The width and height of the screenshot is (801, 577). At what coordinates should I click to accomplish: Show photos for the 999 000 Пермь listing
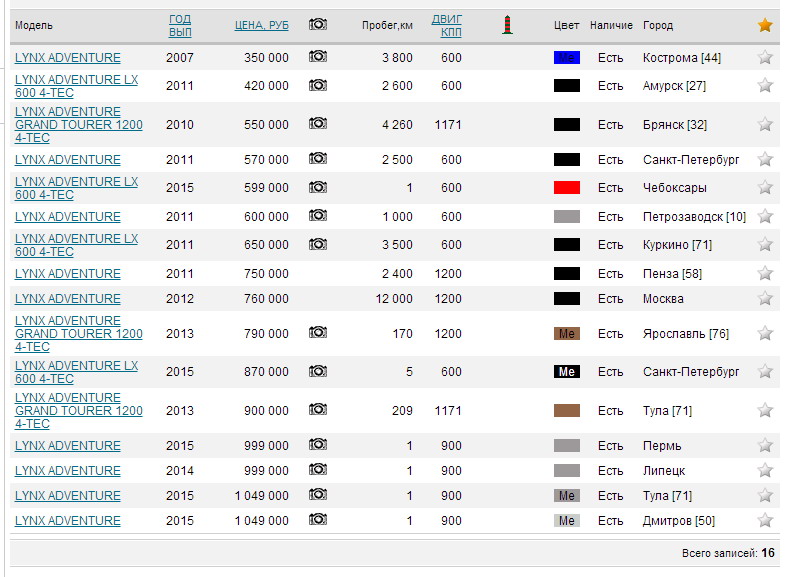(x=318, y=445)
